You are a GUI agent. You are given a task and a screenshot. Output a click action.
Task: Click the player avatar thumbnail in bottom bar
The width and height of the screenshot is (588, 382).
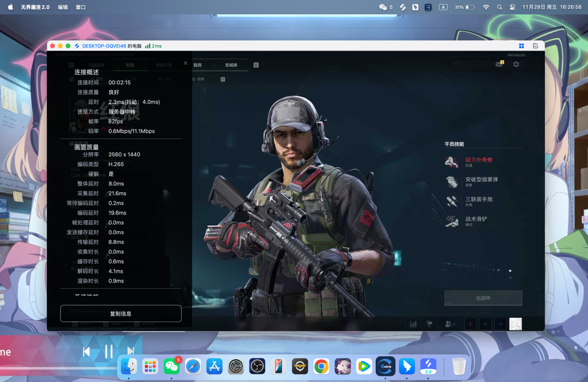click(x=515, y=324)
